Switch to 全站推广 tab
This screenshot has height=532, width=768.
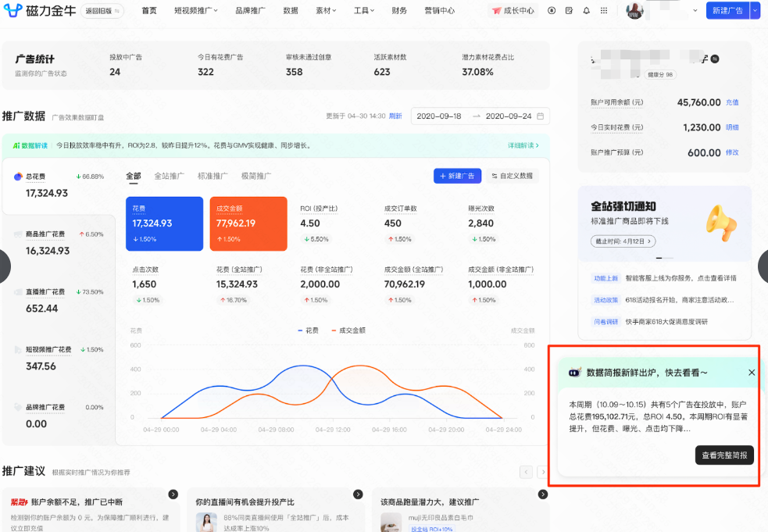169,176
